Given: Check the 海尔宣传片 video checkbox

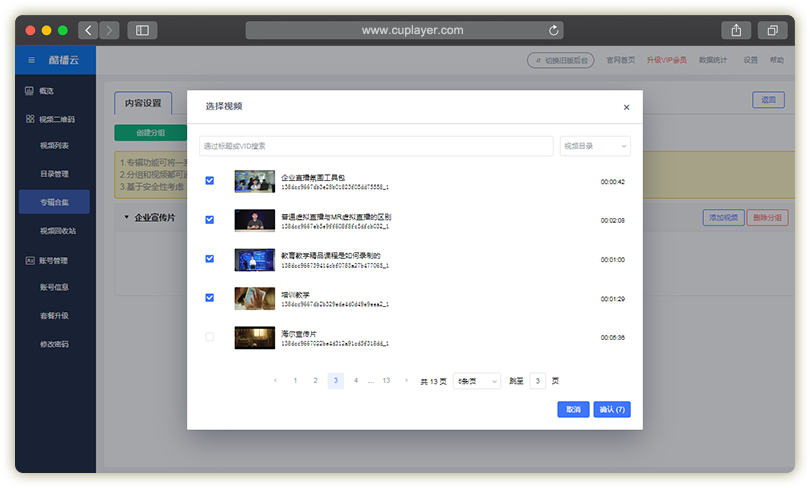Looking at the screenshot, I should coord(209,337).
